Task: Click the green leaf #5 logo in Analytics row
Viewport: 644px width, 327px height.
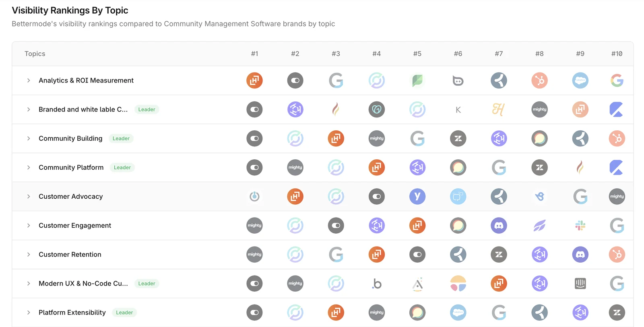Action: [x=417, y=80]
